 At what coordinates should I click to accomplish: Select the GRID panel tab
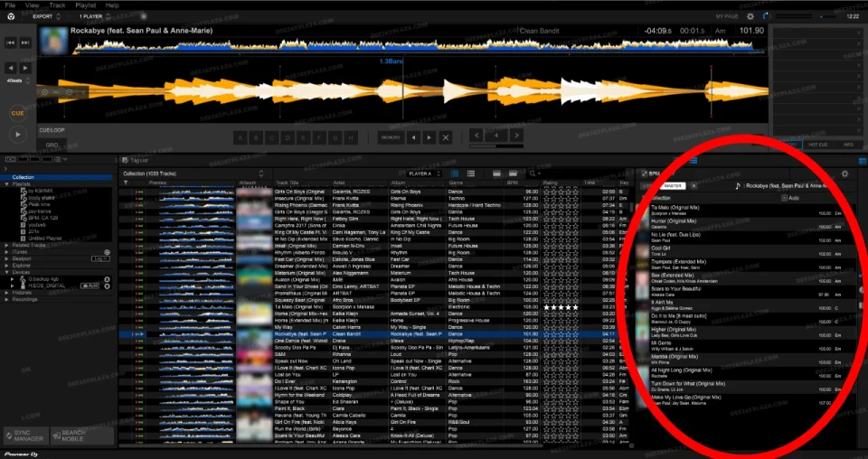click(x=52, y=145)
